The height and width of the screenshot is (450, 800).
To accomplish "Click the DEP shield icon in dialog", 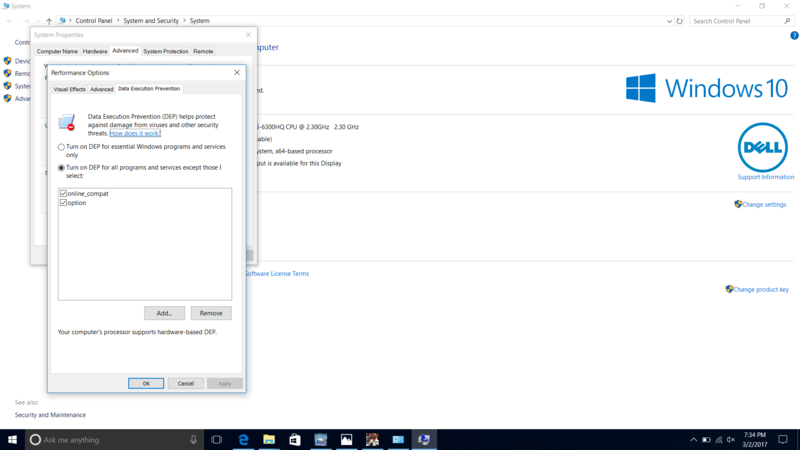I will coord(66,122).
